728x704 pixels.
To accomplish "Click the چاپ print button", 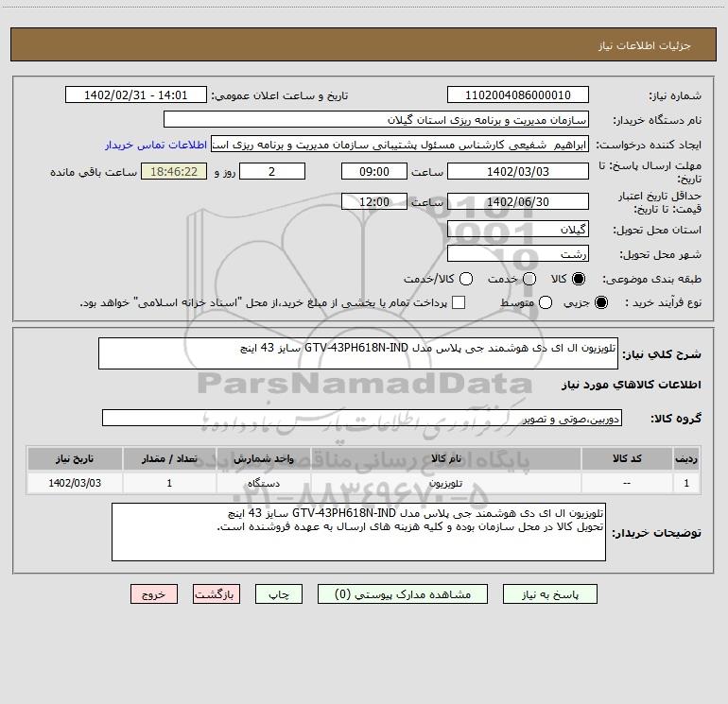I will pos(279,594).
